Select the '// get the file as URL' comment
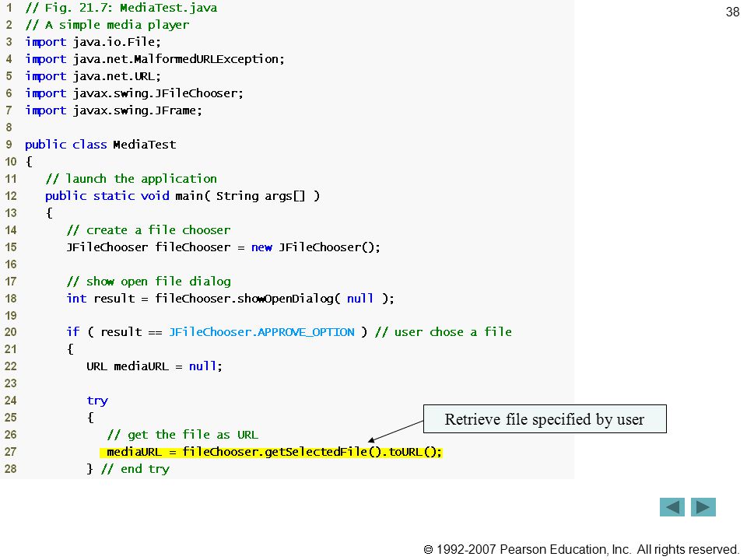This screenshot has height=560, width=747. tap(182, 435)
